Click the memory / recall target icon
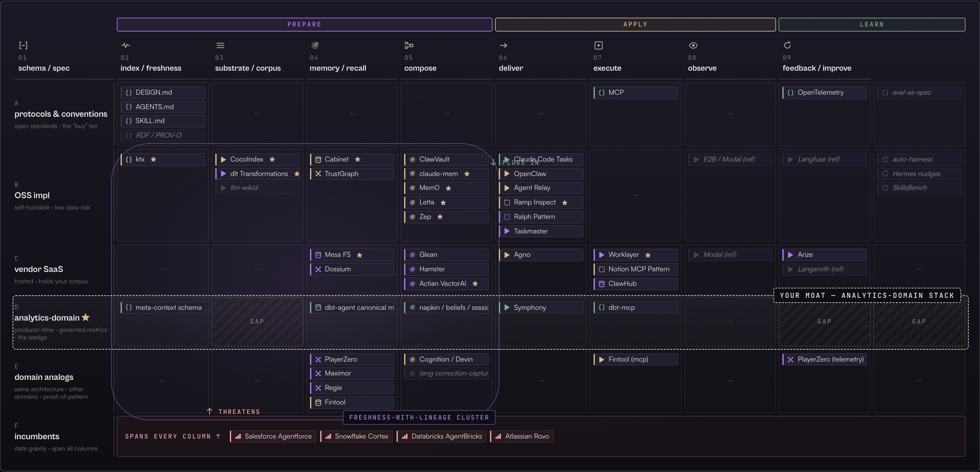The width and height of the screenshot is (980, 472). pyautogui.click(x=315, y=46)
